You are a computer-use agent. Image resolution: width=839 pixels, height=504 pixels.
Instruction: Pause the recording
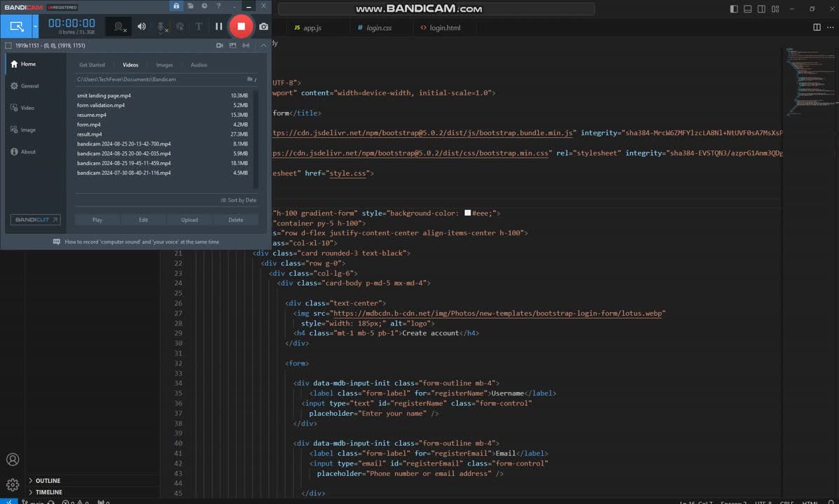tap(219, 27)
